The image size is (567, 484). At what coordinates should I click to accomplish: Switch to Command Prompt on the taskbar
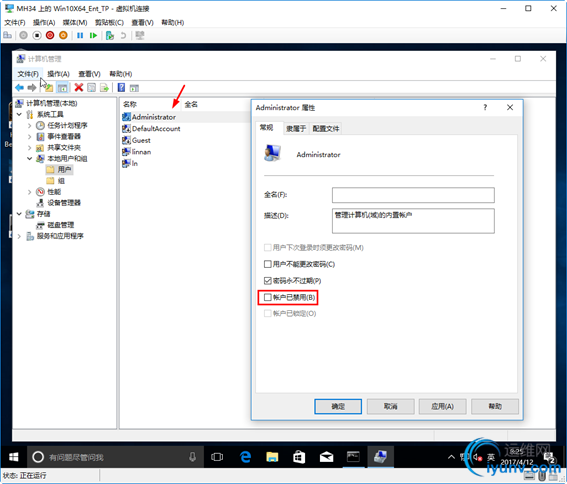[x=353, y=457]
